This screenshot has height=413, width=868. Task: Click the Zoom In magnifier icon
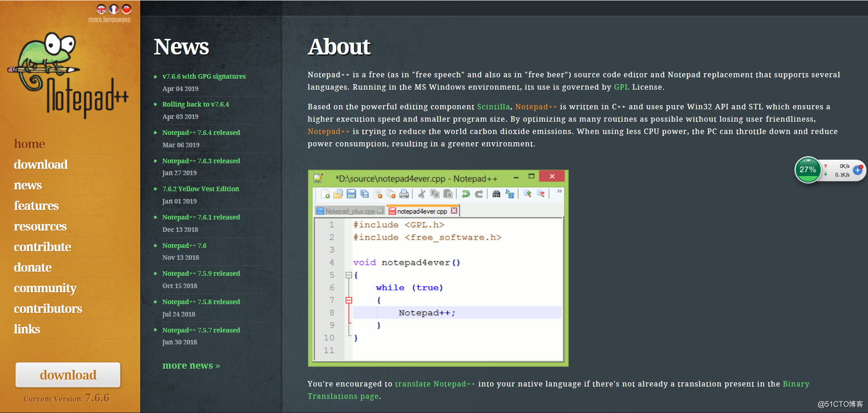tap(528, 194)
